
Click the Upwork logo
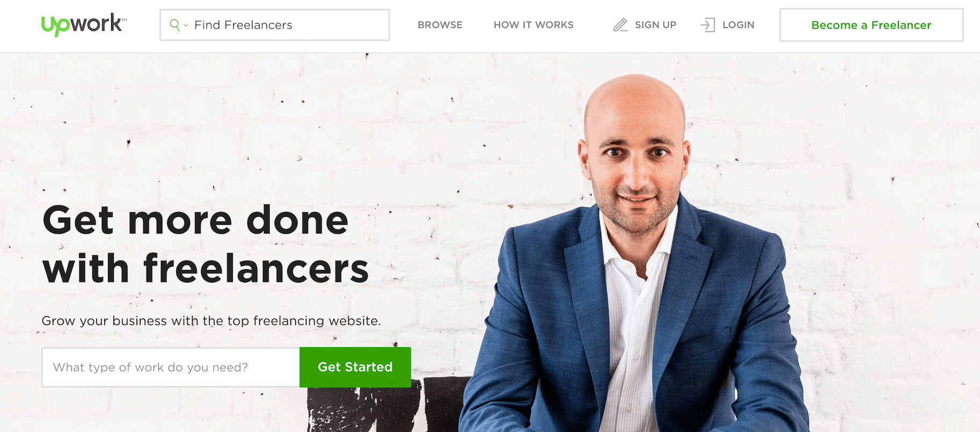pyautogui.click(x=84, y=25)
